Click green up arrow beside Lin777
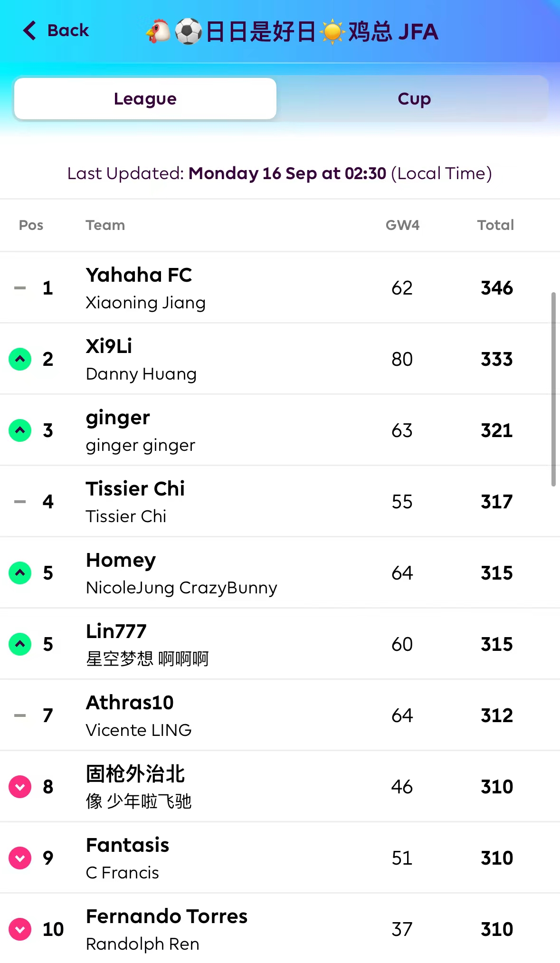560x963 pixels. pos(20,644)
